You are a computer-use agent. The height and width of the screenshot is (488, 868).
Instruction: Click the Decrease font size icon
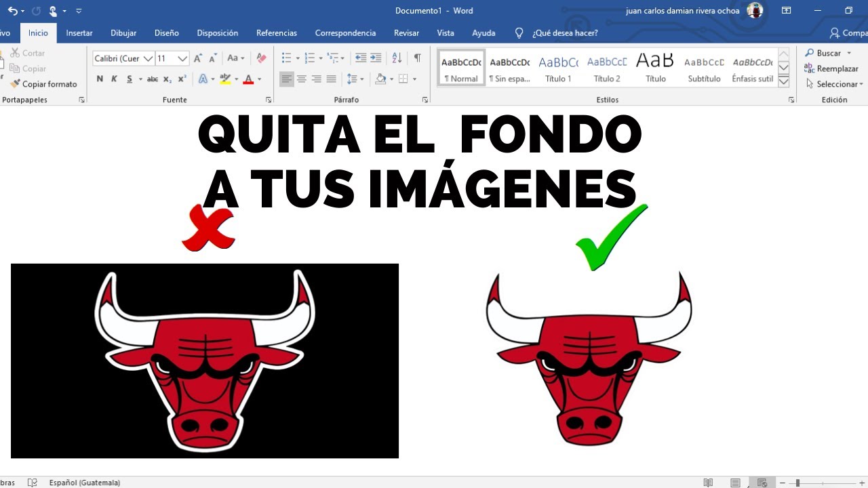(x=213, y=58)
